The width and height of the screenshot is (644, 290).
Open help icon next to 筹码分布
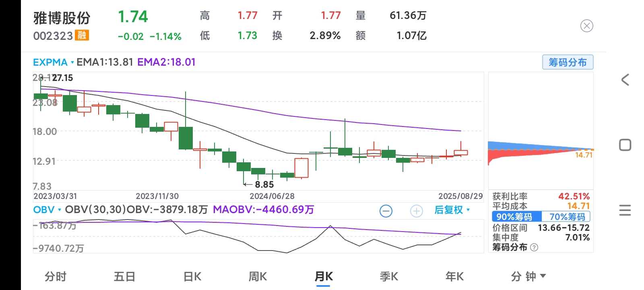tap(534, 247)
